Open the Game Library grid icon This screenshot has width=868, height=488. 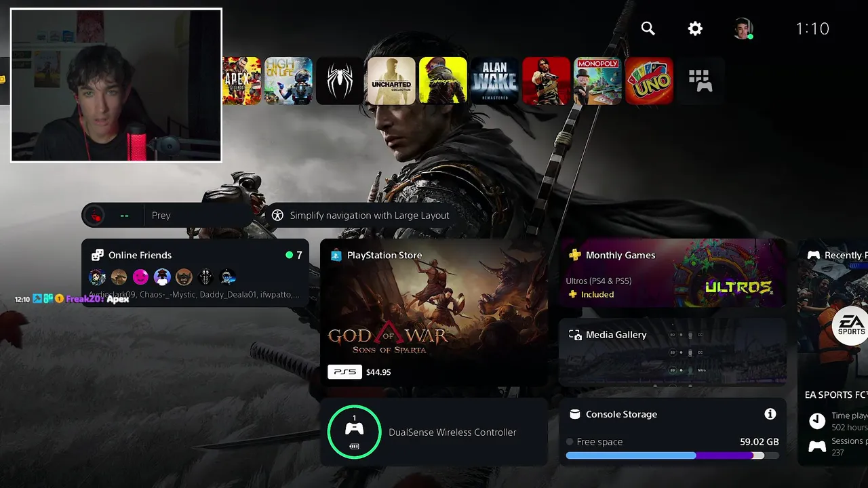coord(701,81)
